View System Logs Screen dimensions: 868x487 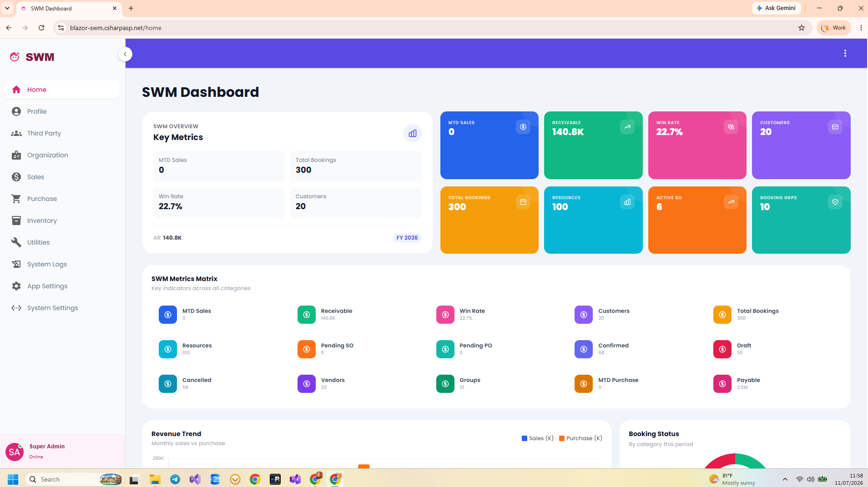tap(61, 264)
